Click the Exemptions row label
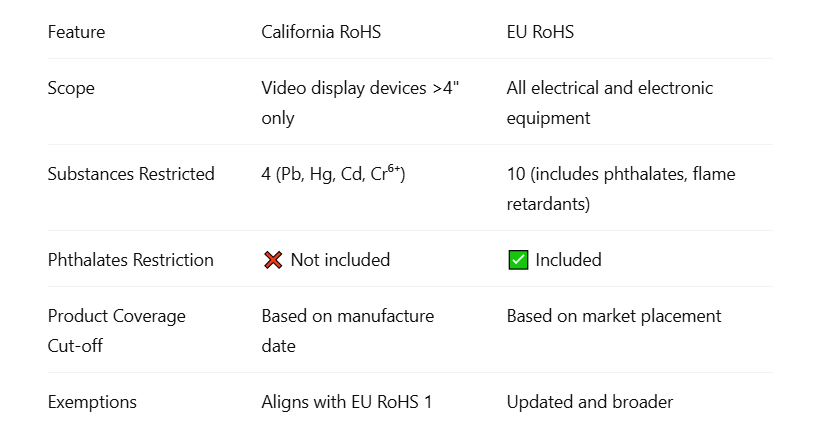Image resolution: width=822 pixels, height=439 pixels. [x=92, y=402]
